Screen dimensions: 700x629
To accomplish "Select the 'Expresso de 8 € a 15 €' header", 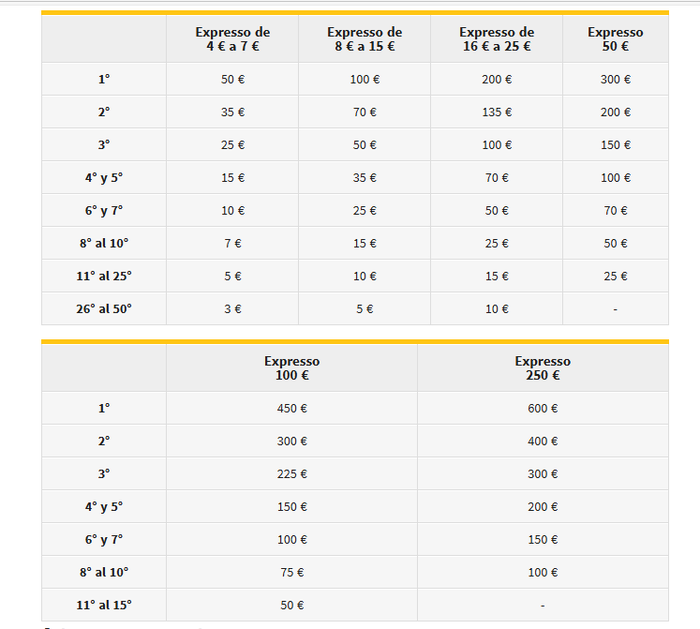I will [x=364, y=39].
